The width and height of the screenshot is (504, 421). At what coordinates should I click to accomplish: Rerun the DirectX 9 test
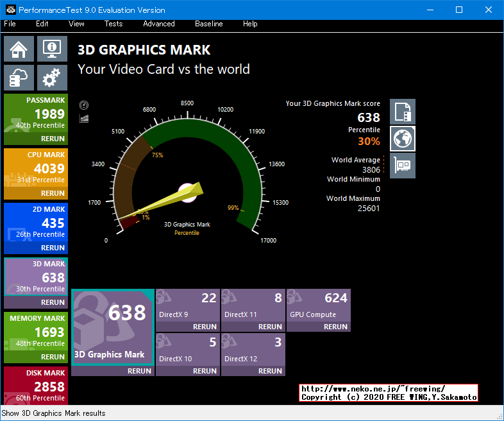click(205, 327)
